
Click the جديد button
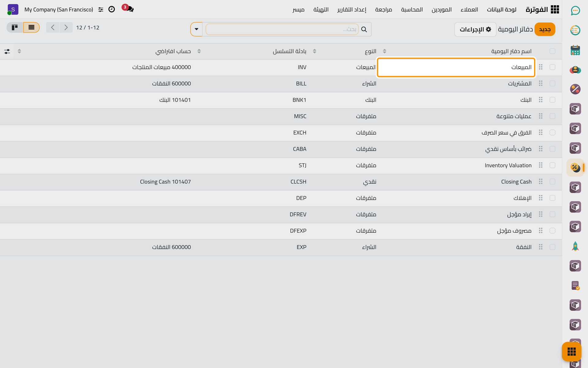tap(545, 29)
